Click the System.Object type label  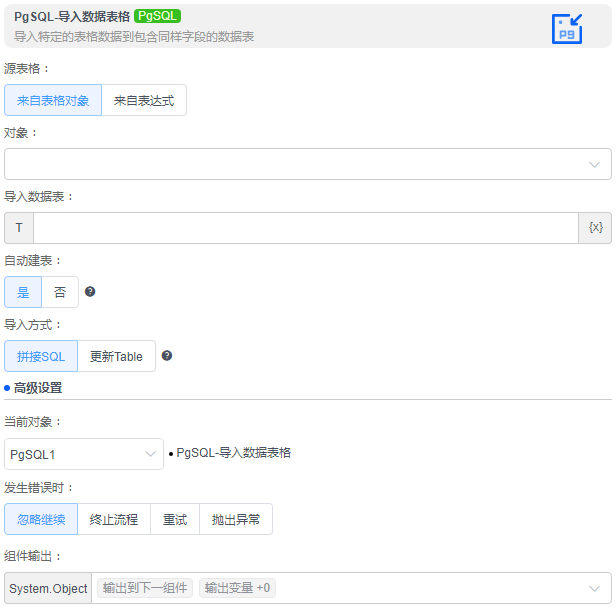coord(48,588)
